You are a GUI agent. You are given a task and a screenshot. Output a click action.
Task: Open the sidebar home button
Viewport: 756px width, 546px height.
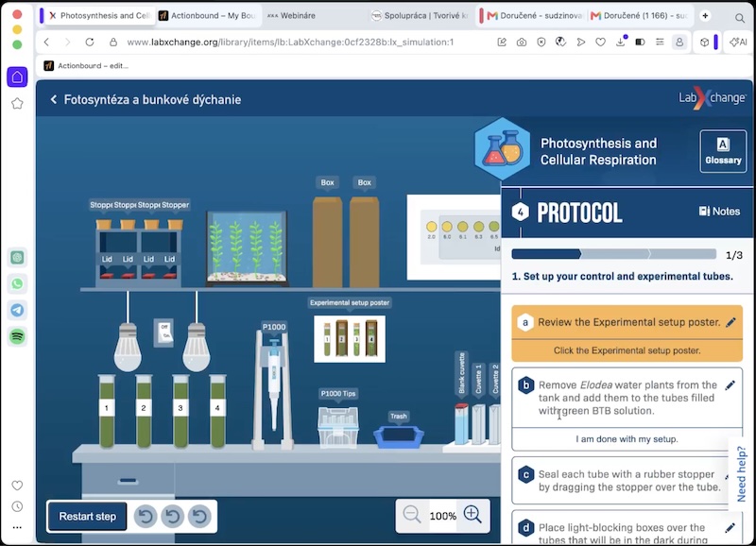[17, 77]
